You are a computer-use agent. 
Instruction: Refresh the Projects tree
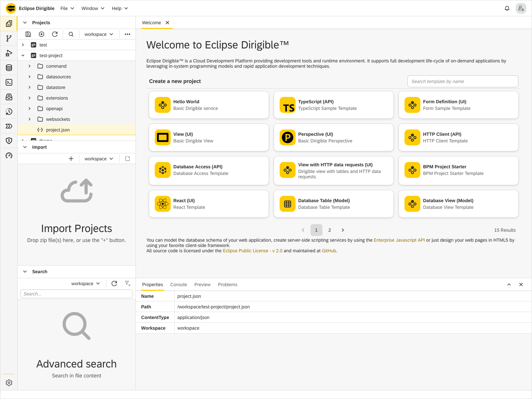click(55, 34)
